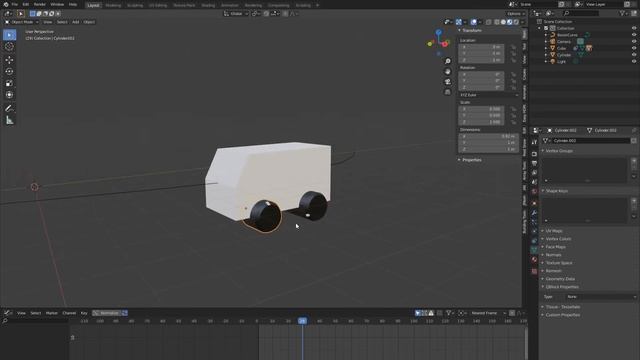Switch to the Modeling workspace tab
640x360 pixels.
coord(113,5)
